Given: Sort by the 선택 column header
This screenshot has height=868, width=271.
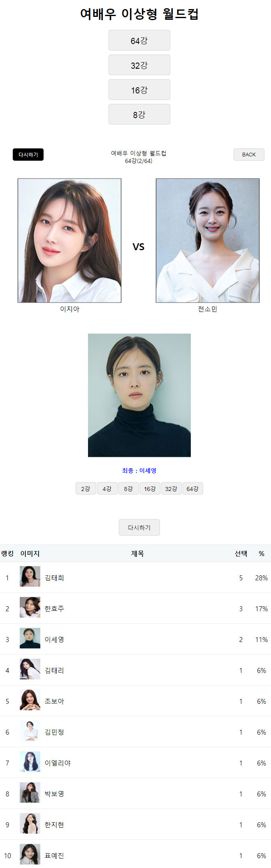Looking at the screenshot, I should (x=241, y=554).
